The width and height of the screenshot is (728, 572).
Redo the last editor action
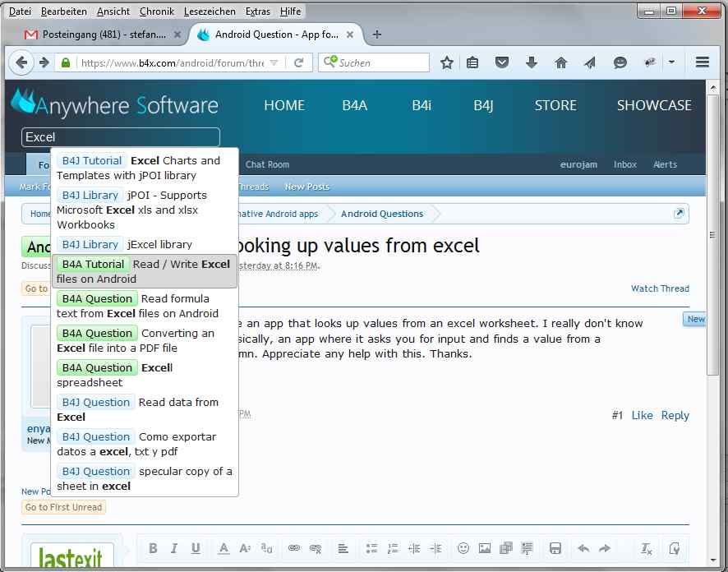[x=605, y=548]
